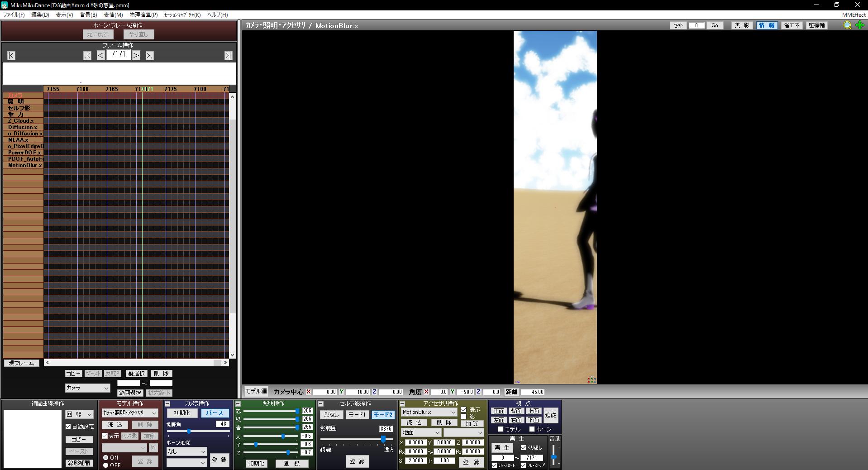This screenshot has height=470, width=868.
Task: Click the accessory Si scale field
Action: (x=415, y=460)
